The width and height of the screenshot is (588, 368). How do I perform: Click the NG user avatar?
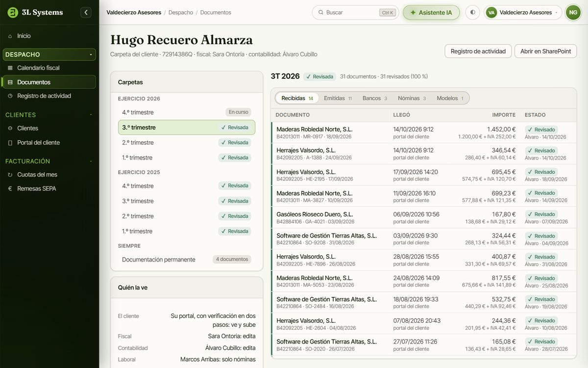point(573,12)
